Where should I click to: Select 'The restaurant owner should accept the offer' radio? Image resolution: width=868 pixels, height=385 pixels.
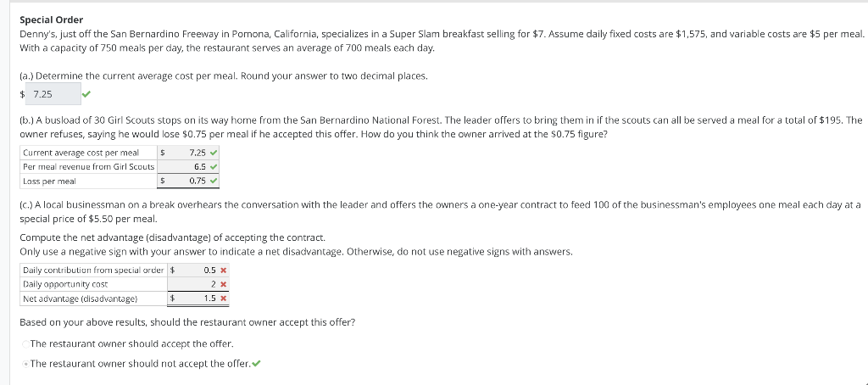[x=25, y=344]
